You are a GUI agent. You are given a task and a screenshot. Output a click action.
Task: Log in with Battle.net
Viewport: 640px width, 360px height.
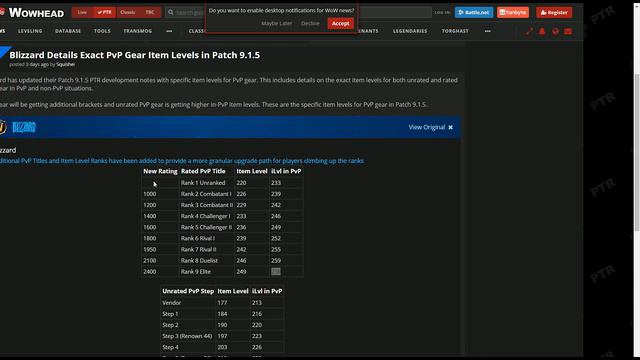click(473, 12)
